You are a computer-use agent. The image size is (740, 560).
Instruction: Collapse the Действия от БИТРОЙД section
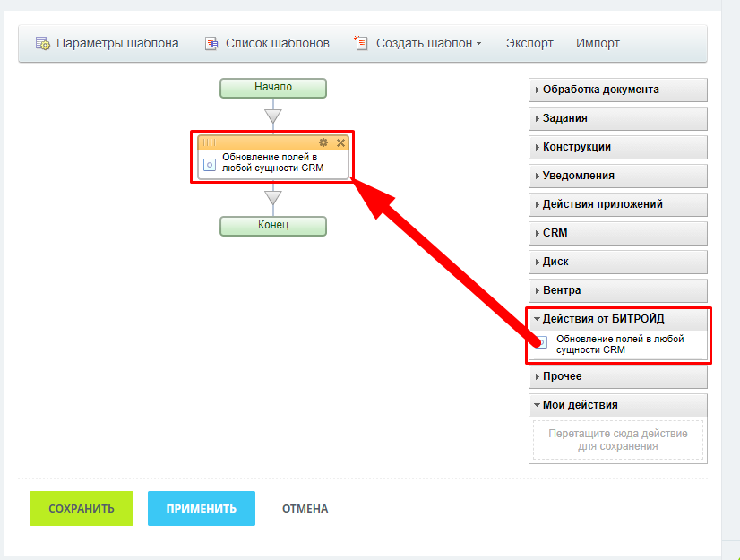click(x=618, y=319)
